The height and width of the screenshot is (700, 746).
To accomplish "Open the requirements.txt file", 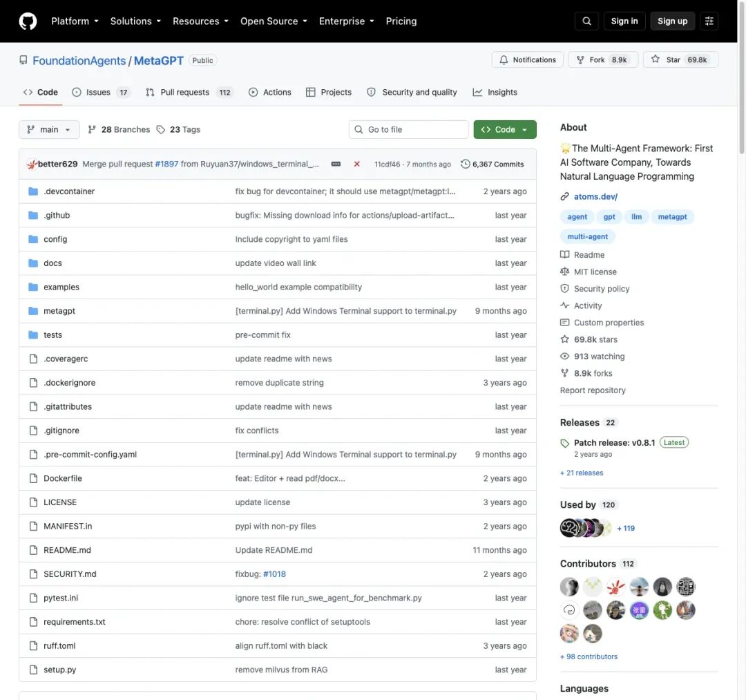I will click(74, 621).
